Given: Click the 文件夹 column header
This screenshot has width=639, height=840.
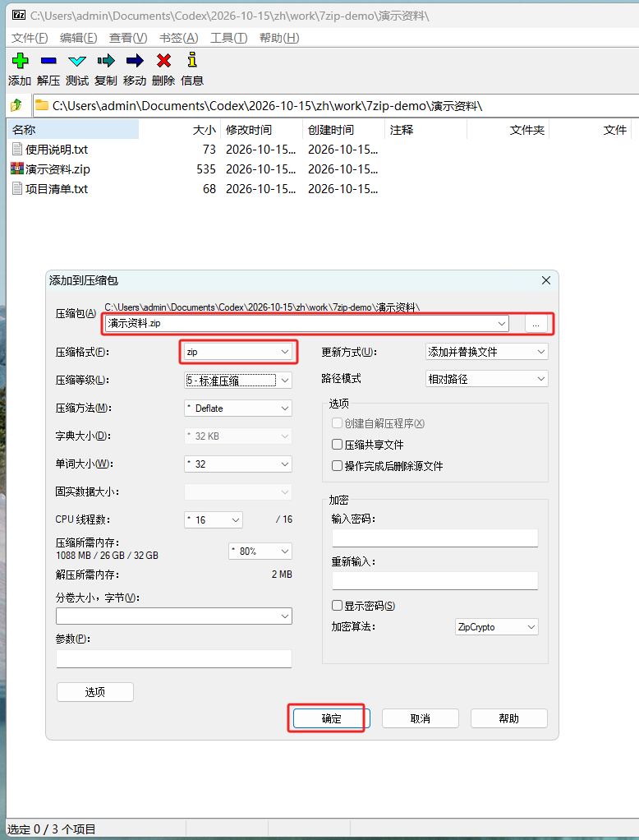Looking at the screenshot, I should click(x=508, y=130).
